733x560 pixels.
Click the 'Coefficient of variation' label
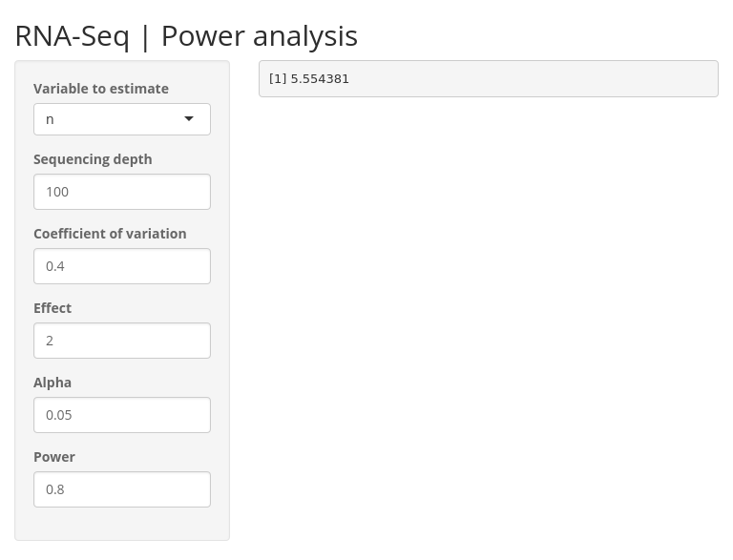[x=110, y=234]
